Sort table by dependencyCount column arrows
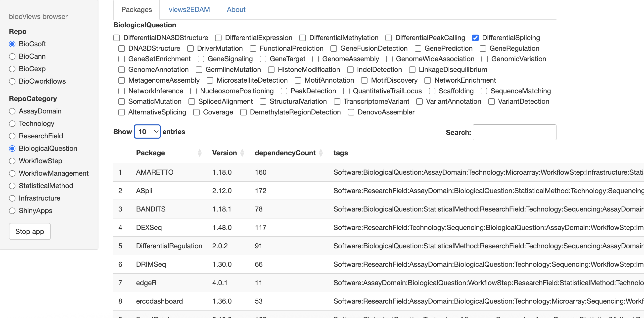Viewport: 644px width, 318px height. (321, 153)
